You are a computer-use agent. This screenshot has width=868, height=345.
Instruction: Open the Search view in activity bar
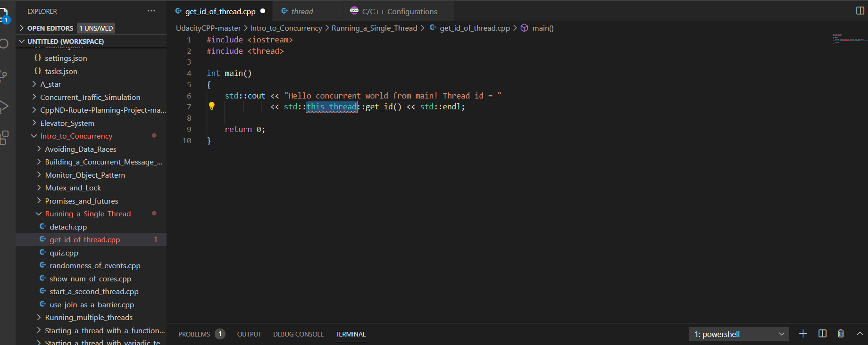point(4,44)
